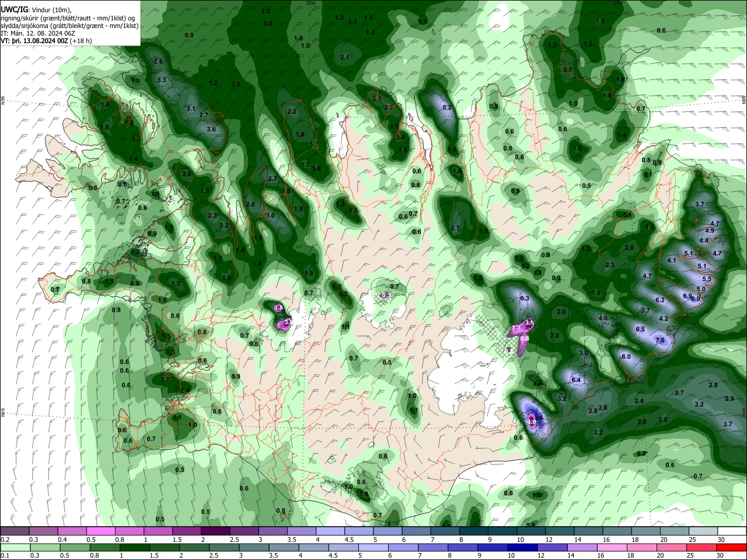Click the 'UWC/IG: Vindur (10m),' title line
Viewport: 747px width, 560px height.
(x=36, y=10)
